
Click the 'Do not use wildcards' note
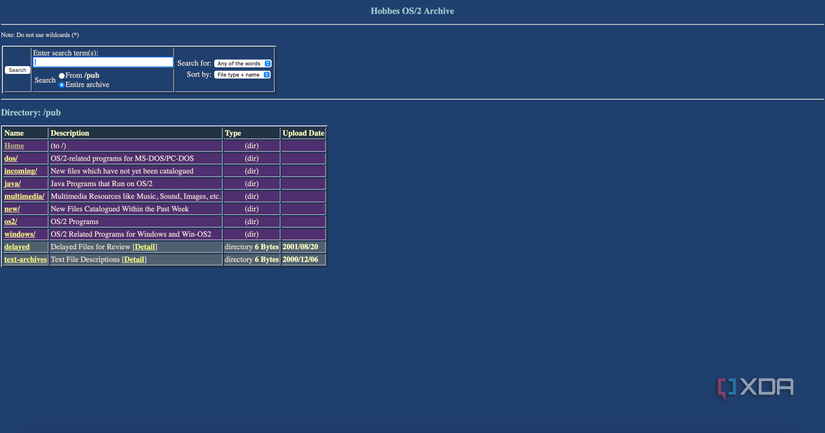[x=40, y=35]
